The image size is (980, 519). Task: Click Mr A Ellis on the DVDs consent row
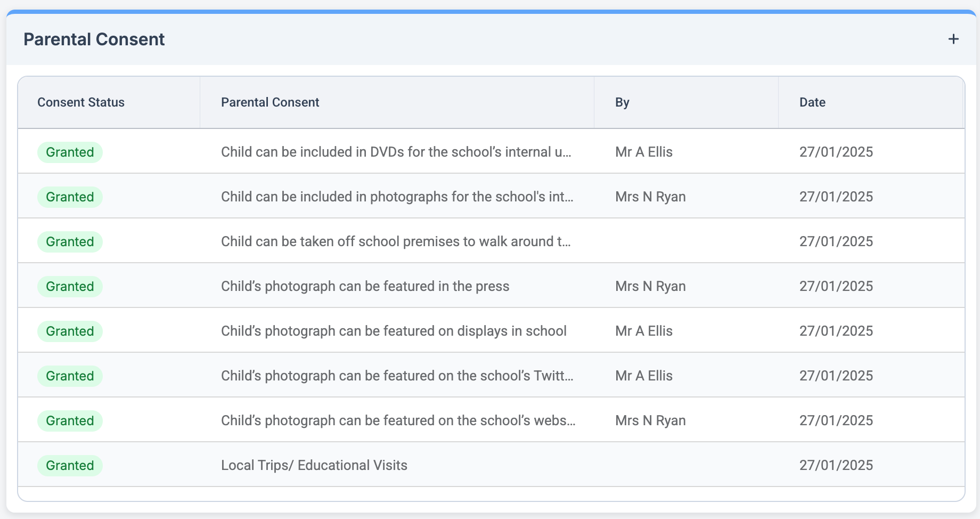pos(643,152)
